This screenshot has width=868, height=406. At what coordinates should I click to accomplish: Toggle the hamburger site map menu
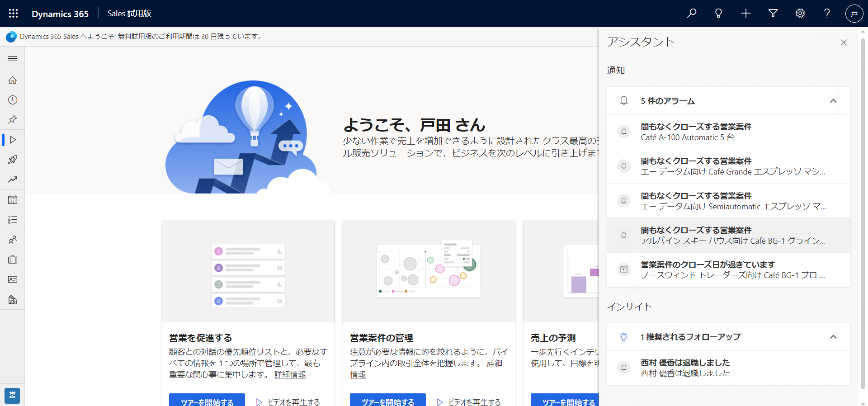coord(13,58)
